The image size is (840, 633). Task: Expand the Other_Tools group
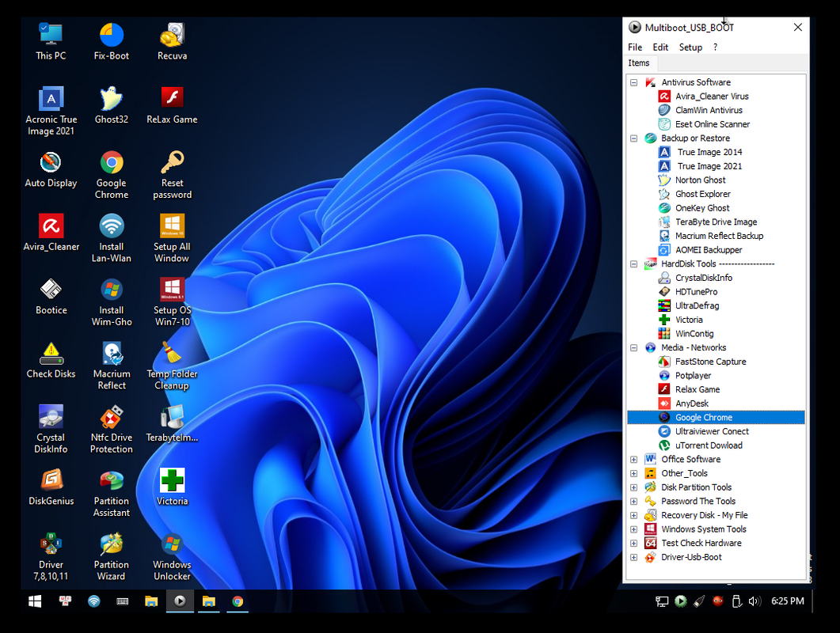(633, 473)
